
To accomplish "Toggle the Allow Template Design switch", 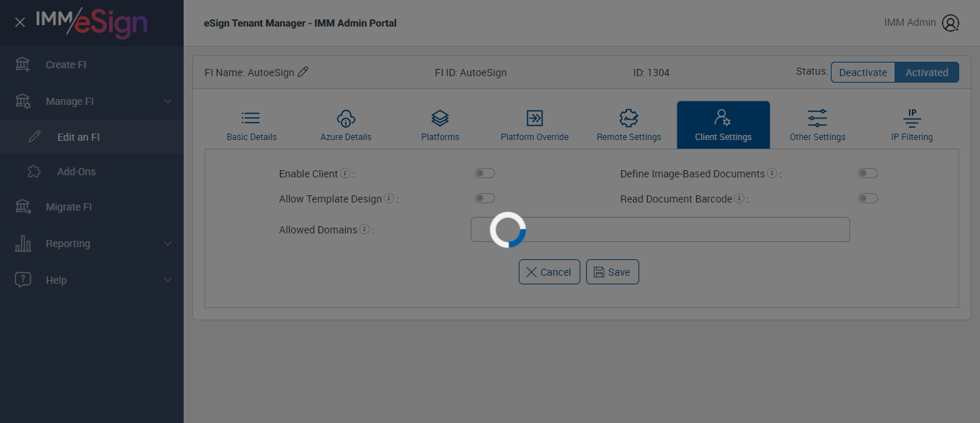I will 485,198.
